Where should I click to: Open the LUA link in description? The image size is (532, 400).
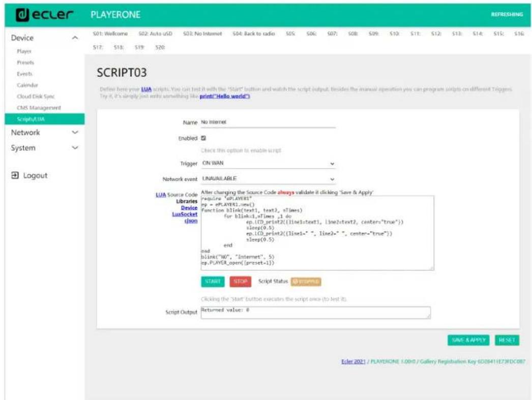146,89
